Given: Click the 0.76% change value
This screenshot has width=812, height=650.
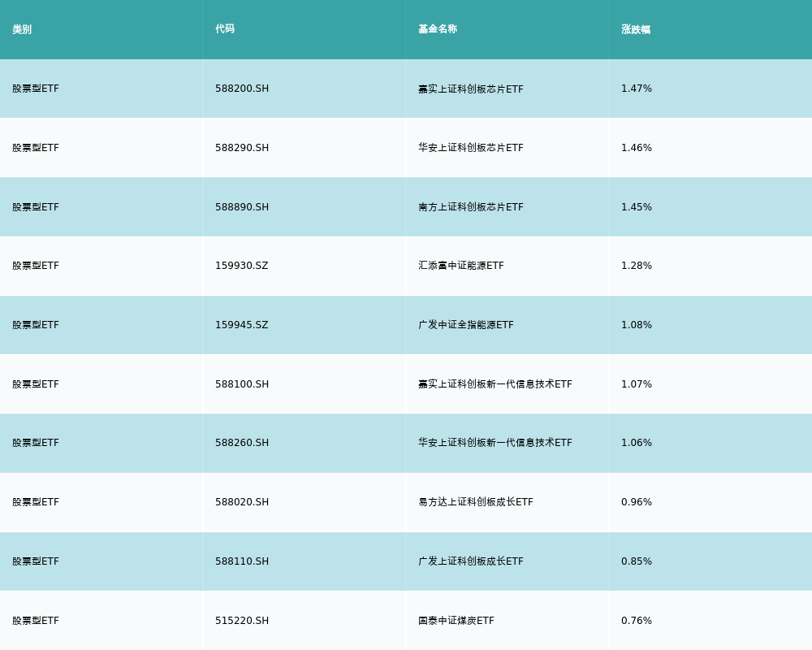Looking at the screenshot, I should 637,621.
